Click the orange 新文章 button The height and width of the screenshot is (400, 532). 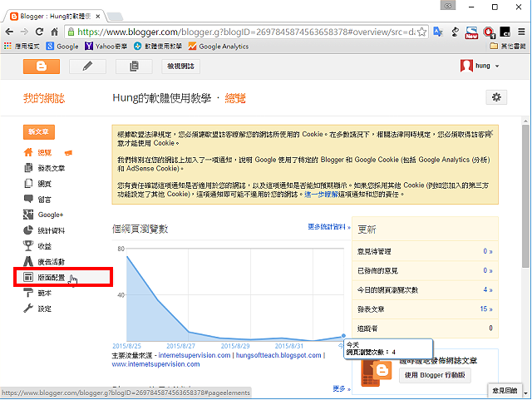tap(39, 131)
